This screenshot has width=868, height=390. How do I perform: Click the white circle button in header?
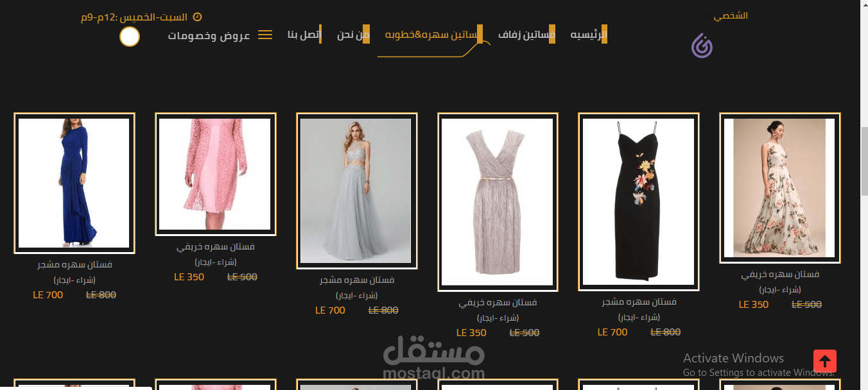point(130,37)
